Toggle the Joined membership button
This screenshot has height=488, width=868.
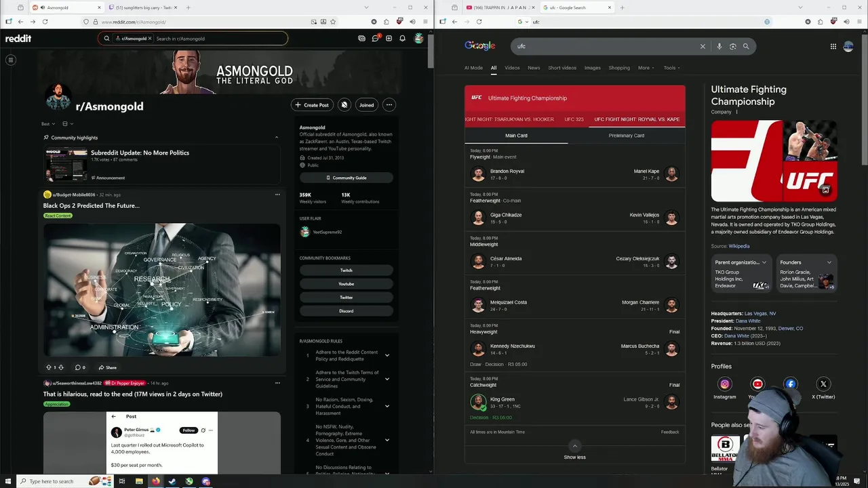pyautogui.click(x=367, y=105)
